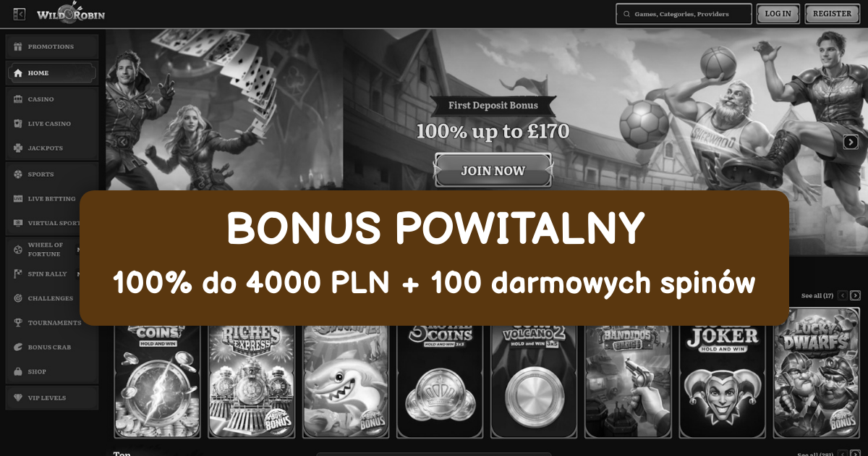Click the See all (17) link
This screenshot has height=456, width=868.
[x=817, y=296]
